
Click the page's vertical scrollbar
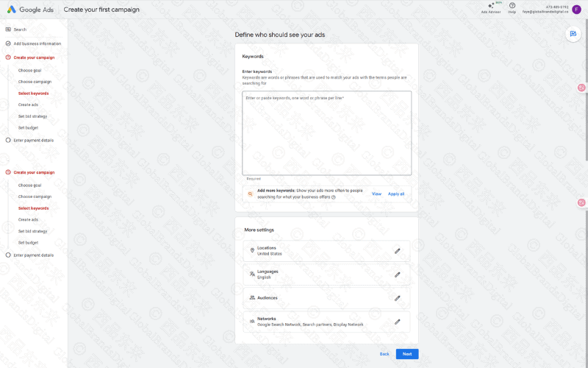pyautogui.click(x=586, y=88)
